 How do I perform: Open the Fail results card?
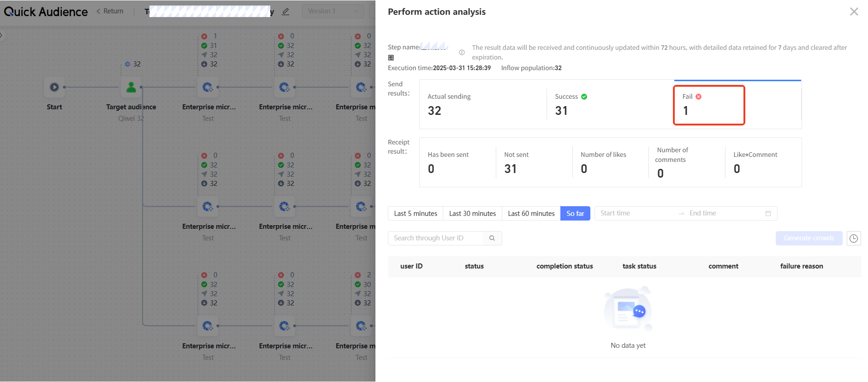click(x=709, y=105)
